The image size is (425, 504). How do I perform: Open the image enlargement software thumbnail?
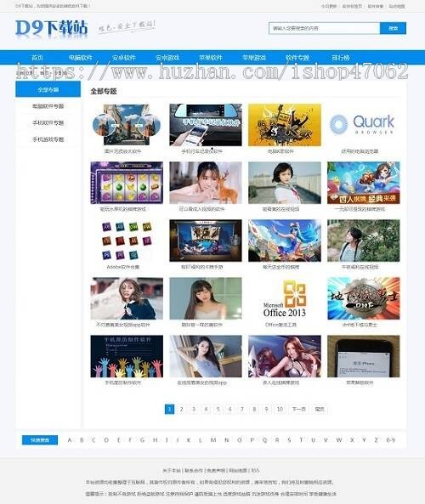pos(127,125)
